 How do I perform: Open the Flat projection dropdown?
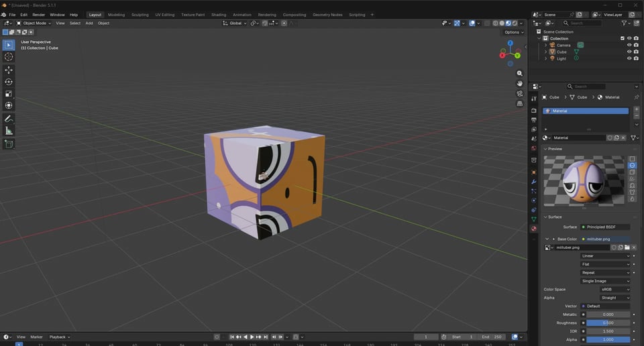pyautogui.click(x=605, y=264)
